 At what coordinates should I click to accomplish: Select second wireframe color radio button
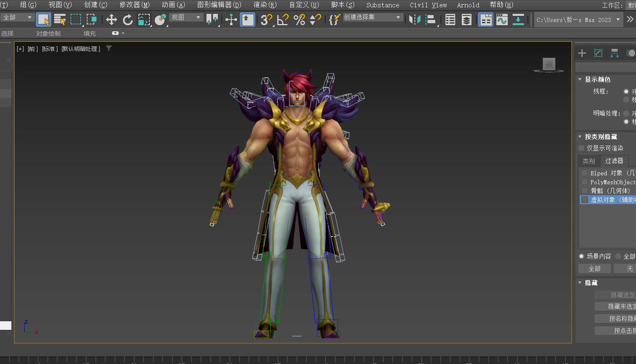click(626, 100)
